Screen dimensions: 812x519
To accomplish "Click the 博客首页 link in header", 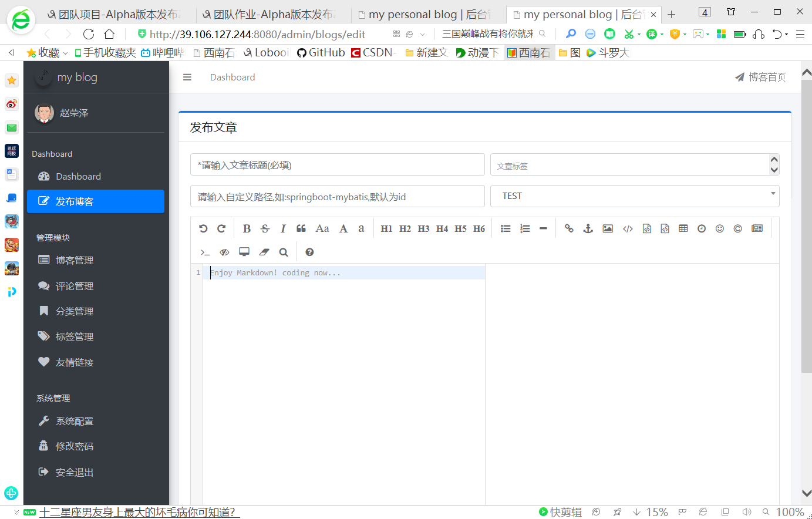I will click(760, 77).
